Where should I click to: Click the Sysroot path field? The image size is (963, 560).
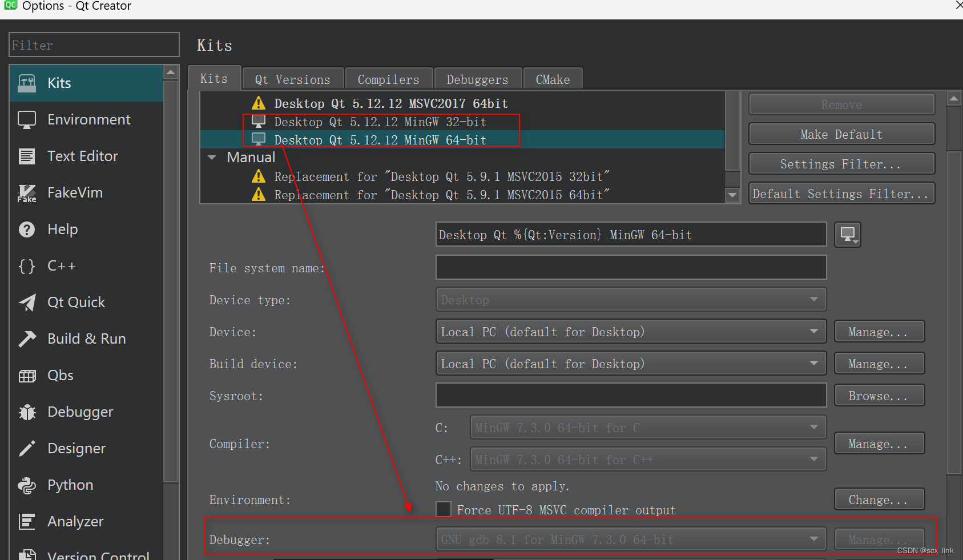631,395
